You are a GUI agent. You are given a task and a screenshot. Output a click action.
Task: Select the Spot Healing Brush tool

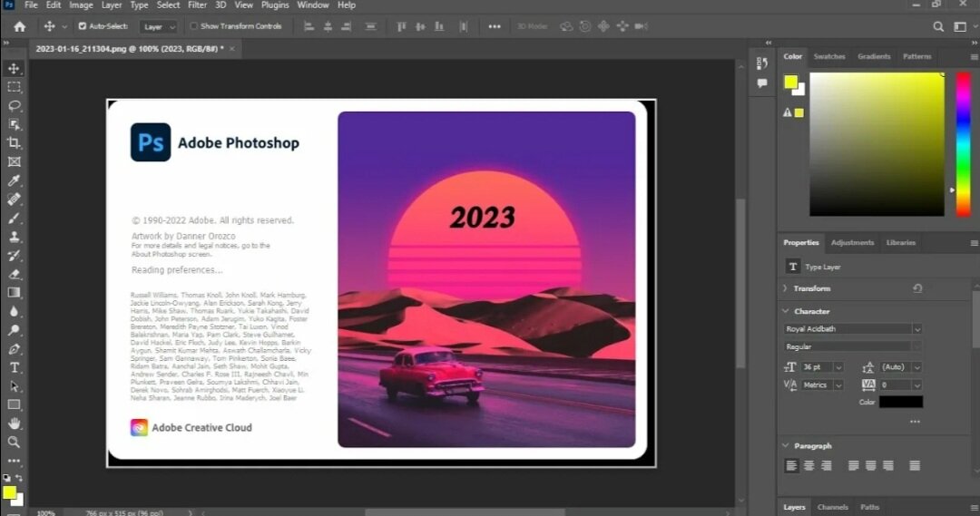pos(14,200)
